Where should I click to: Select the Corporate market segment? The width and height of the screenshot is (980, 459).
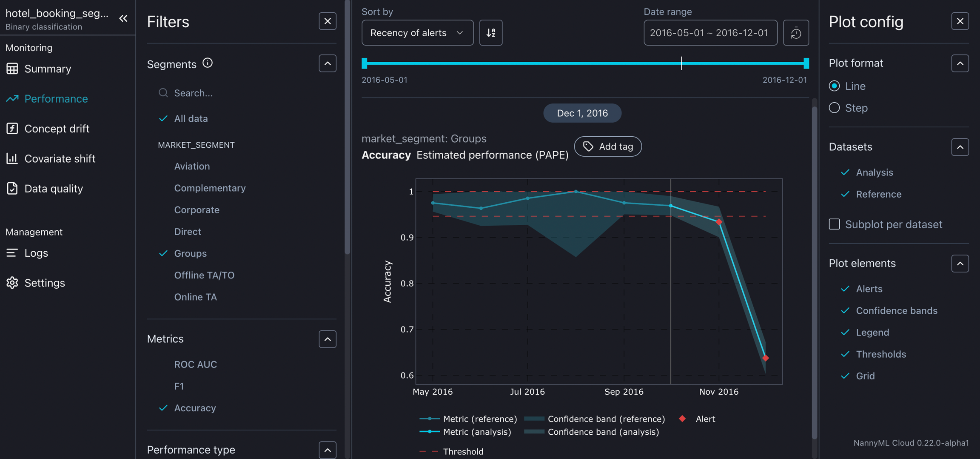point(197,210)
